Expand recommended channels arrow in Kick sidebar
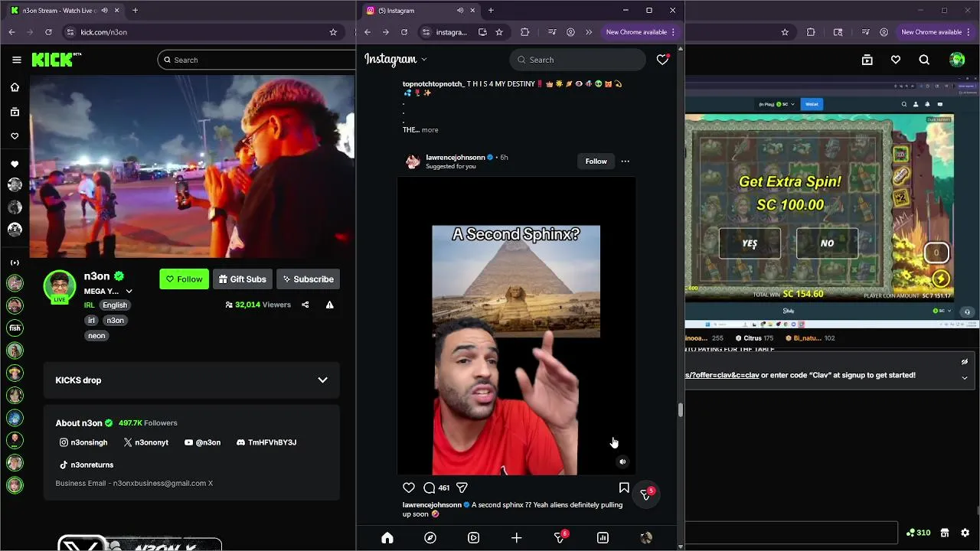Image resolution: width=980 pixels, height=551 pixels. (x=15, y=262)
